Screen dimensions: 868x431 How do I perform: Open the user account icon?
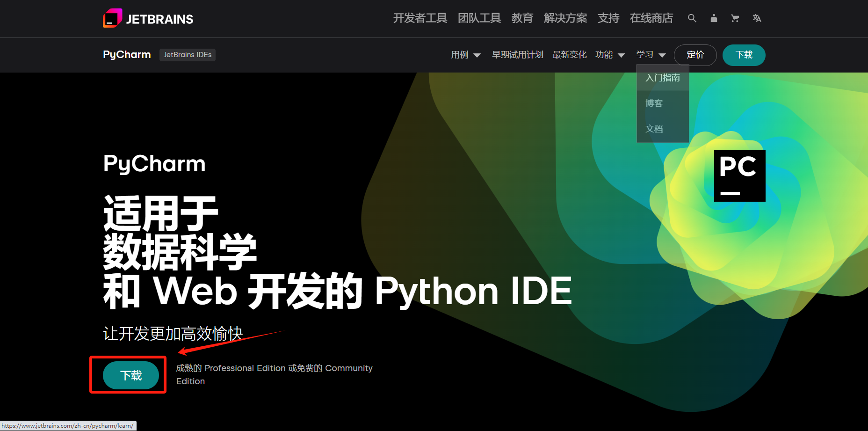pos(714,18)
